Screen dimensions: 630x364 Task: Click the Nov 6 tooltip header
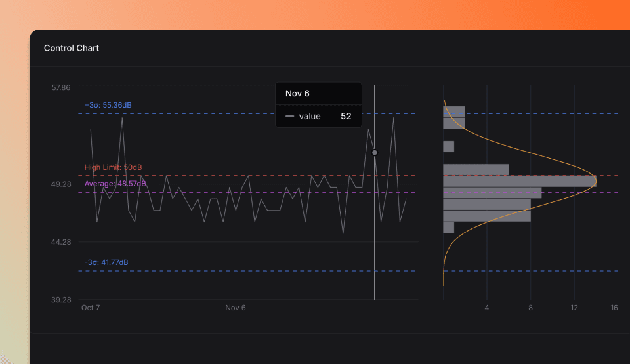point(297,94)
